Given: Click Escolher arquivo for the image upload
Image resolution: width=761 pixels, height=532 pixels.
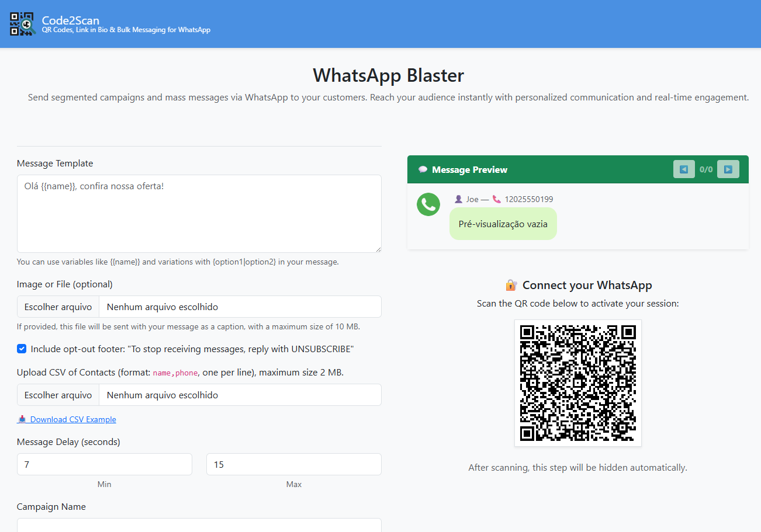Looking at the screenshot, I should (x=58, y=306).
